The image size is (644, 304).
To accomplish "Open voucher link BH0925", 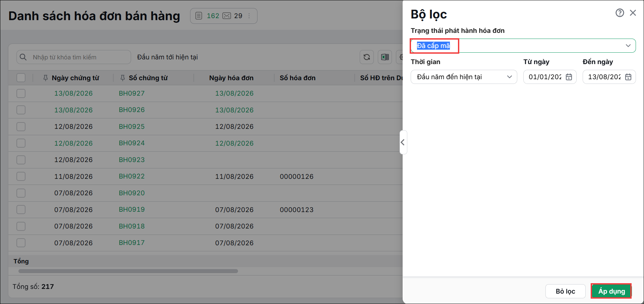I will [132, 126].
